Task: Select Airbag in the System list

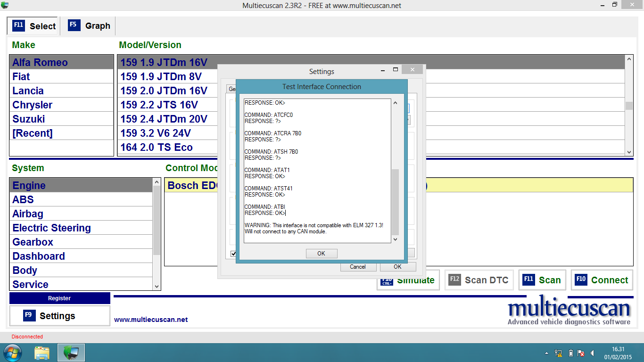Action: (81, 214)
